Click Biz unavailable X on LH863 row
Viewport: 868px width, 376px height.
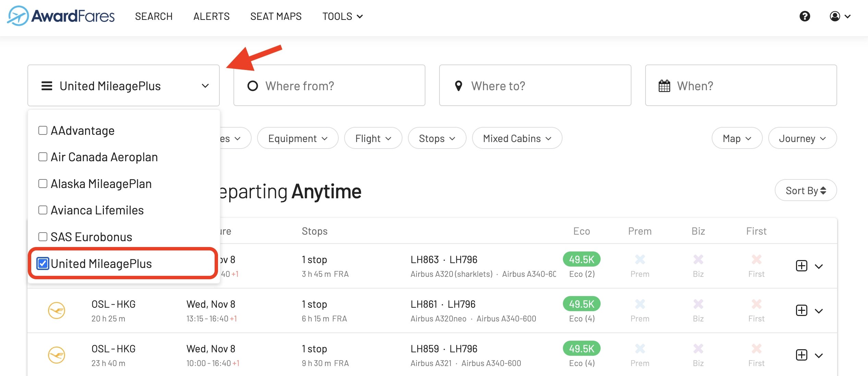[x=698, y=259]
